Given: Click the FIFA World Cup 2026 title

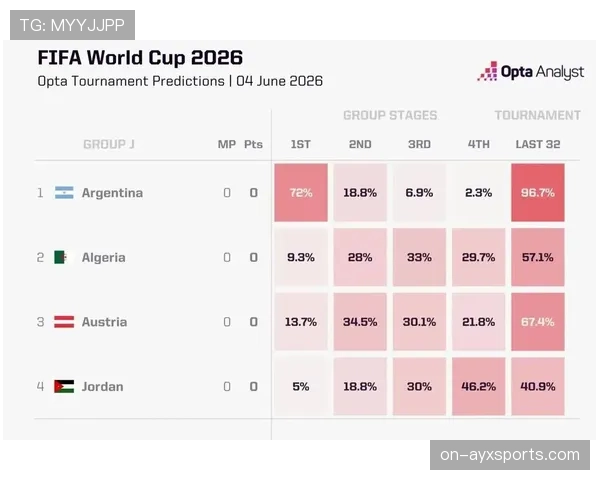Looking at the screenshot, I should point(140,58).
